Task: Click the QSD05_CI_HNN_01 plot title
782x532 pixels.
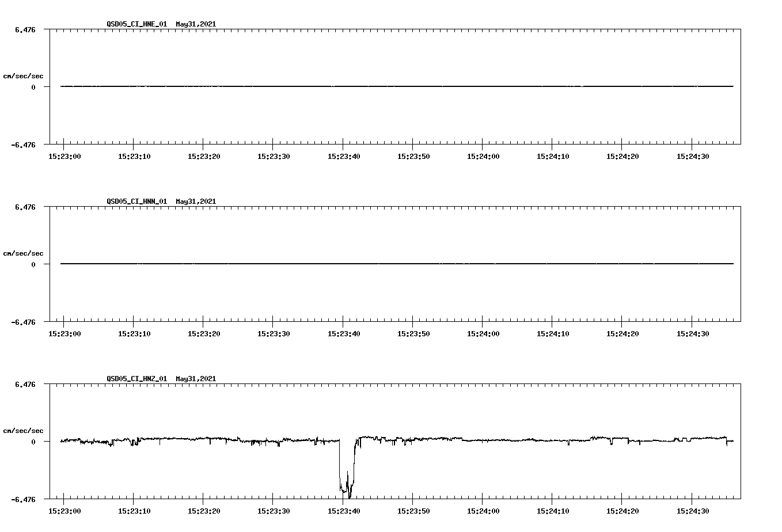Action: [161, 202]
